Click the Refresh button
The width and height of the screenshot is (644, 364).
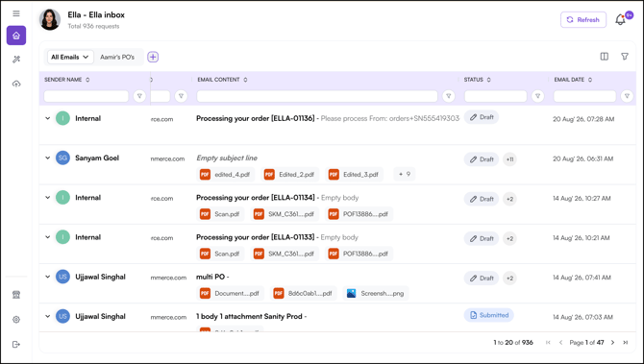[x=583, y=20]
